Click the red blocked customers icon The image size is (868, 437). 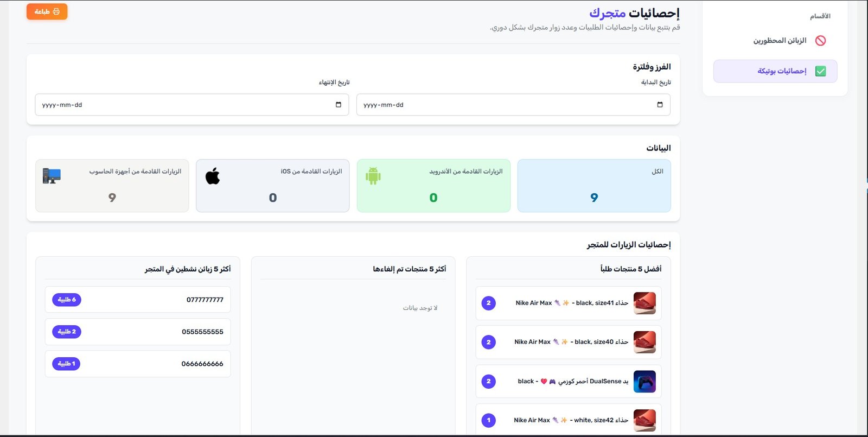820,41
